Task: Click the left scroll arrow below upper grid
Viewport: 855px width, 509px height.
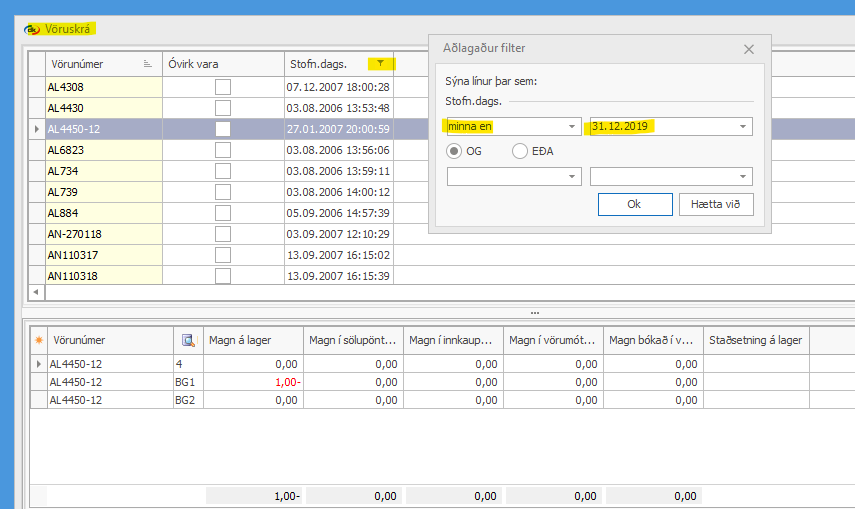Action: click(37, 292)
